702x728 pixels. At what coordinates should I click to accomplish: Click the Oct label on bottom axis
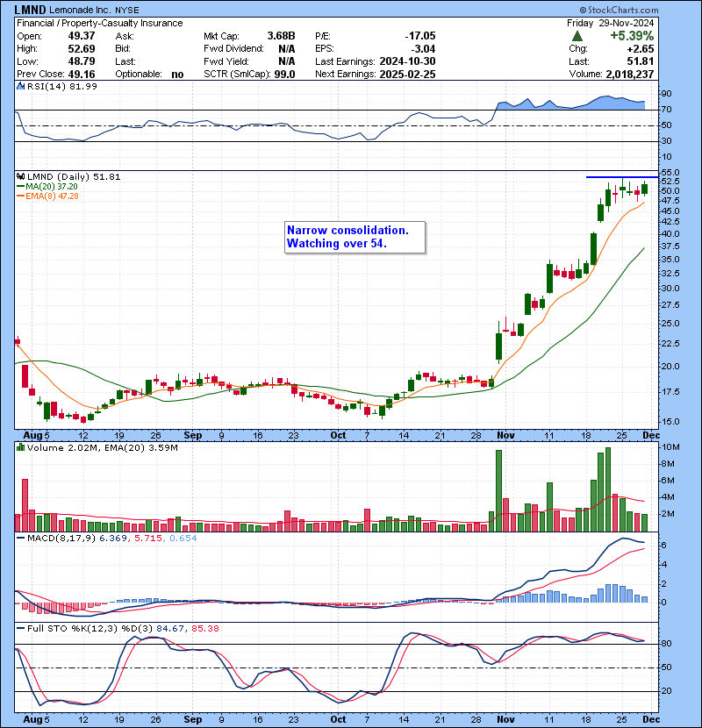[338, 719]
